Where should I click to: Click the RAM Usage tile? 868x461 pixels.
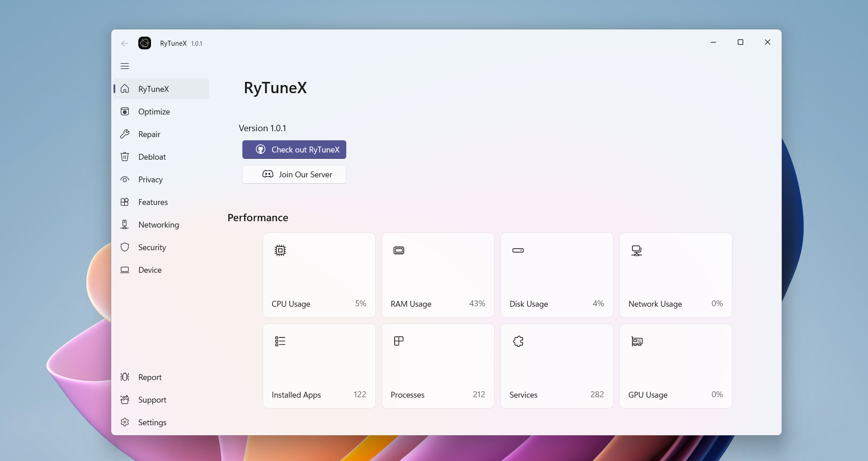tap(438, 275)
